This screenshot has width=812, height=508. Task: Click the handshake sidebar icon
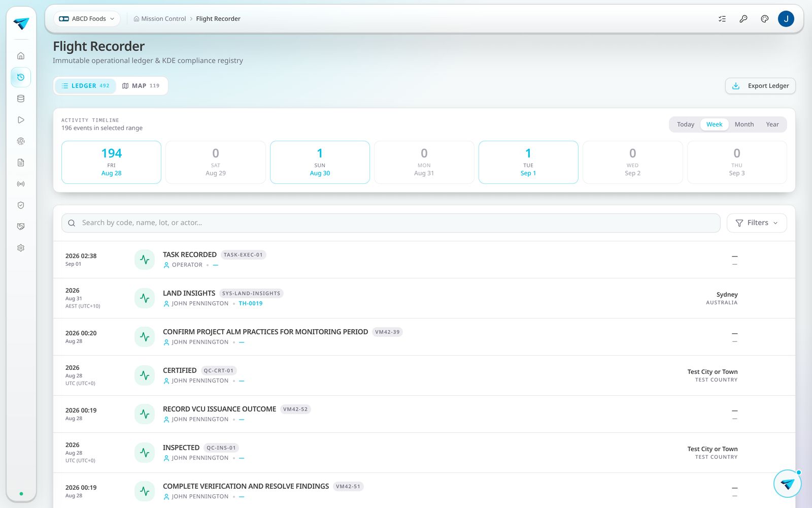[x=21, y=227]
